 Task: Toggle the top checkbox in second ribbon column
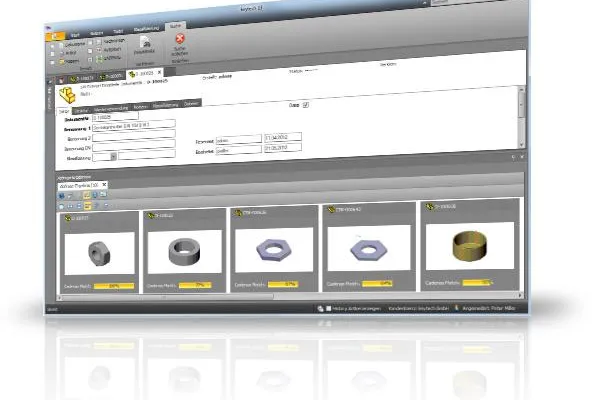[90, 42]
